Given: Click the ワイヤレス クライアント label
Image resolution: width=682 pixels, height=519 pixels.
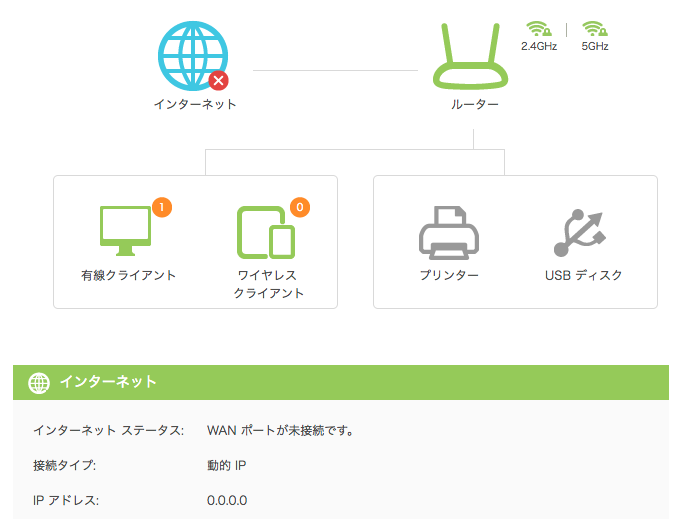Looking at the screenshot, I should tap(268, 284).
